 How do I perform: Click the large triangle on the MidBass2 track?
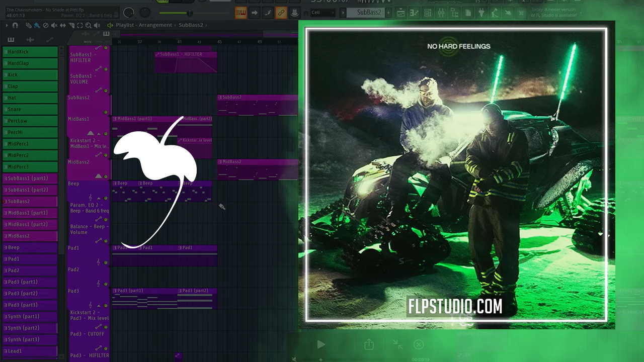point(99,175)
